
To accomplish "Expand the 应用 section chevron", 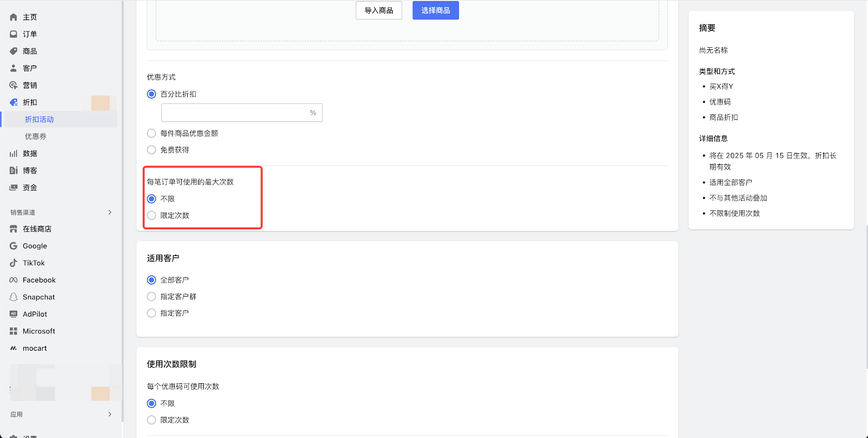I will pyautogui.click(x=110, y=415).
